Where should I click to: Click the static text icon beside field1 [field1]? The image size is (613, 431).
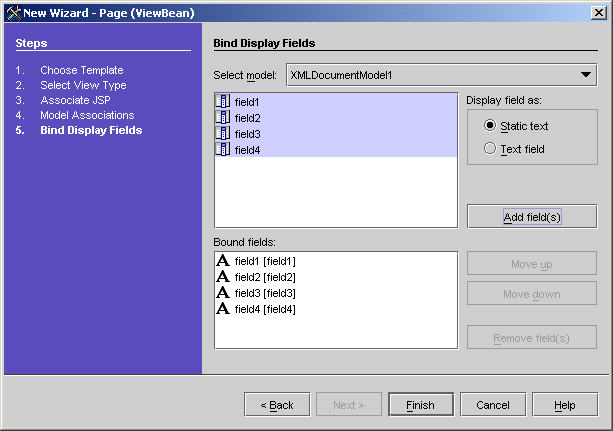223,260
